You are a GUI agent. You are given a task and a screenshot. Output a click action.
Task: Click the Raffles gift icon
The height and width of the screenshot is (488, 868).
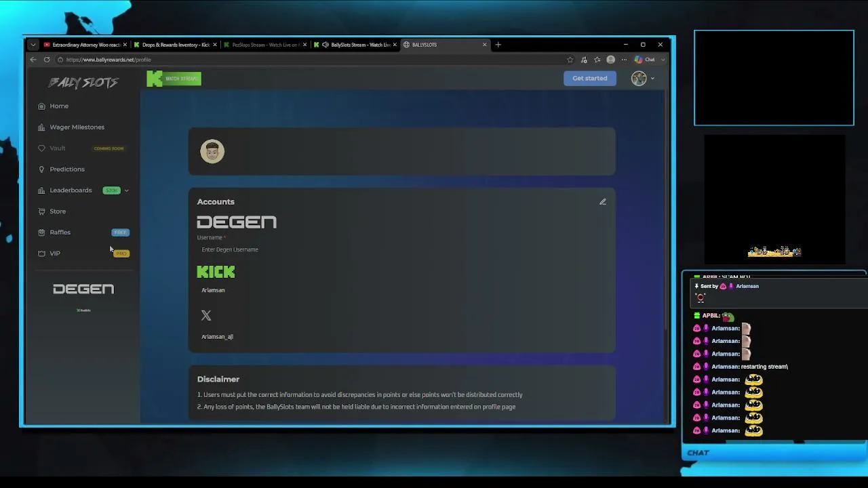click(x=41, y=232)
